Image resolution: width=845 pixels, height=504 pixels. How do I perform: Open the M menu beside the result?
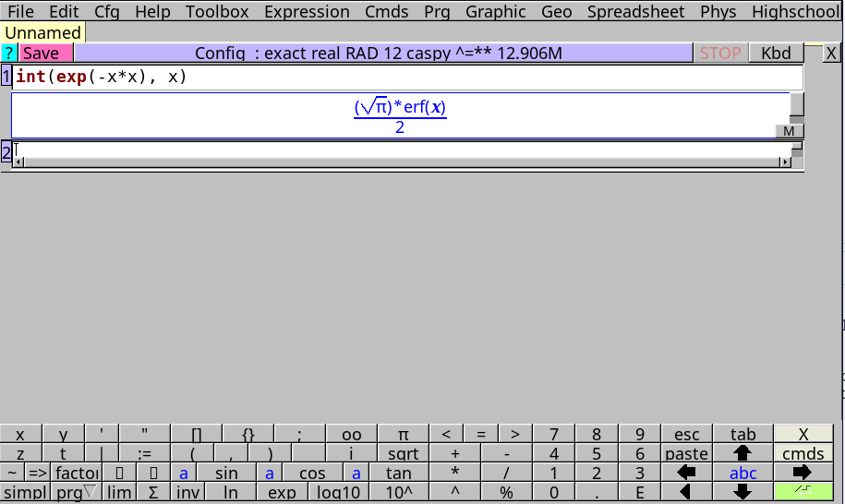[x=789, y=131]
